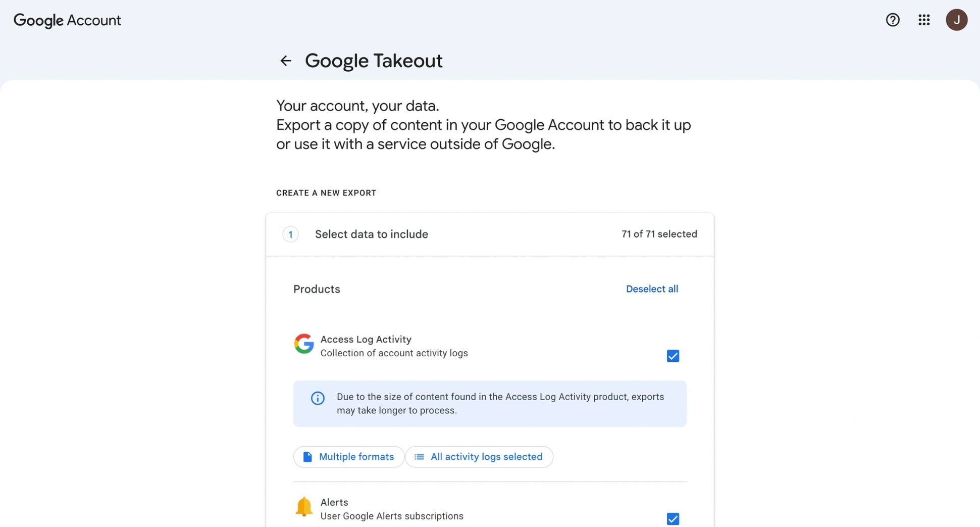Open the Help icon in the top bar
Image resolution: width=980 pixels, height=527 pixels.
point(892,20)
